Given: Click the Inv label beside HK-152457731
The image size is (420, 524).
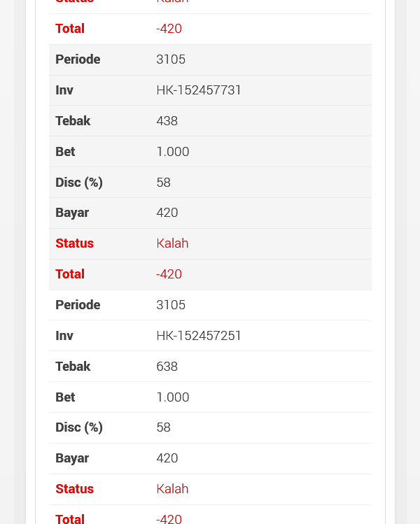Looking at the screenshot, I should 64,90.
